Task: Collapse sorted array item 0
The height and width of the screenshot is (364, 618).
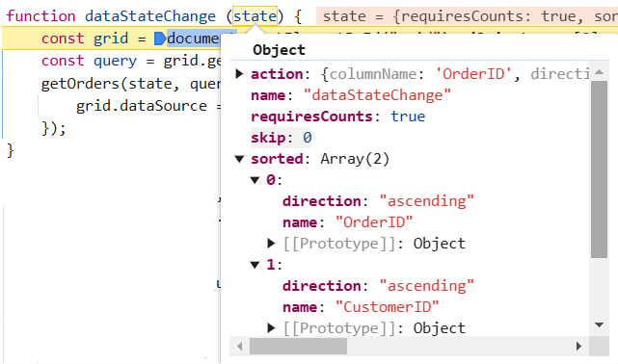Action: coord(255,180)
